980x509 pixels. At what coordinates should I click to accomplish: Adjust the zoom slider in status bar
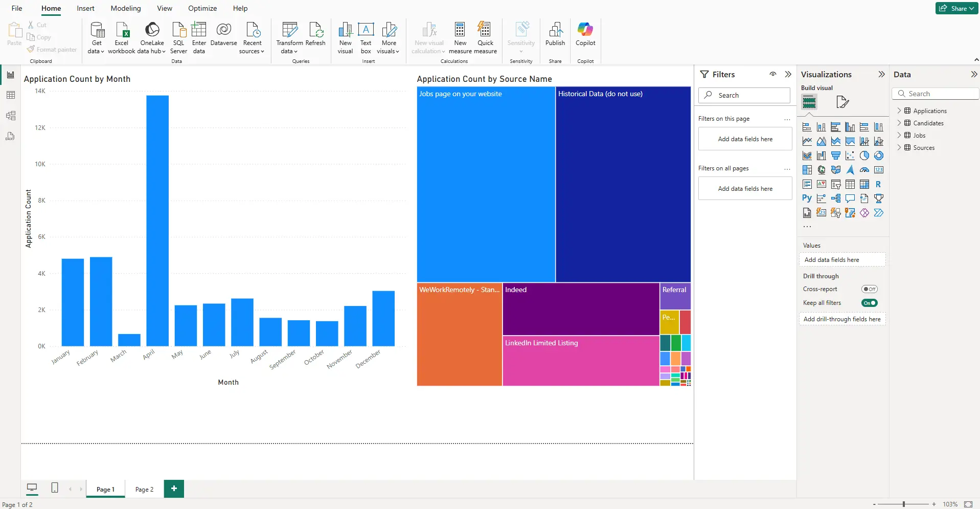(x=904, y=504)
